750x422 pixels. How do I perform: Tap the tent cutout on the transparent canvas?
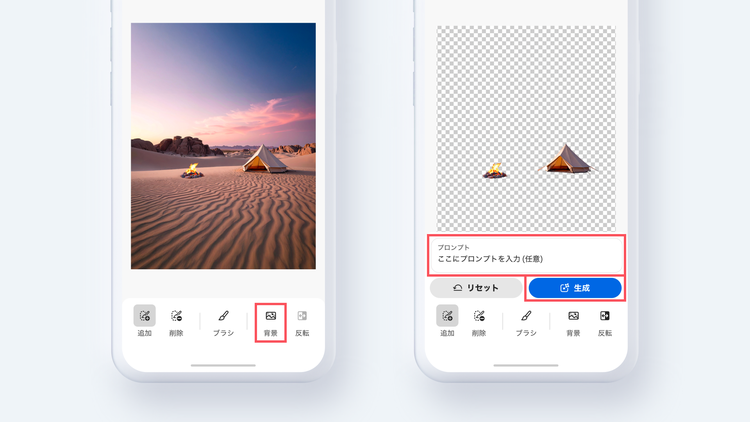(566, 158)
